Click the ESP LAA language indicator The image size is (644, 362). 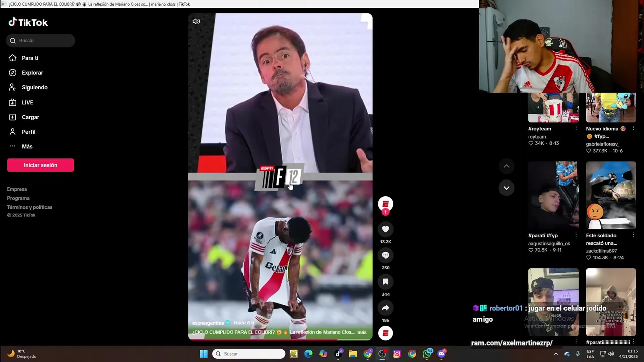click(590, 354)
